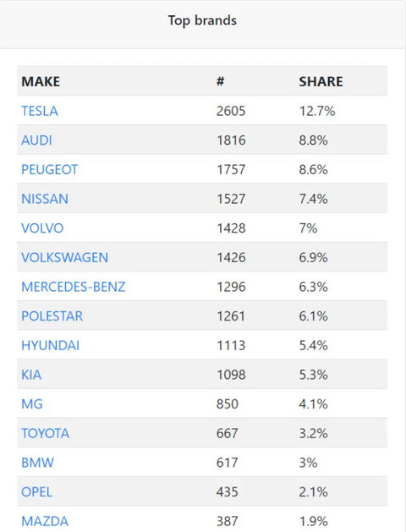
Task: Select the PEUGEOT make link
Action: 50,170
